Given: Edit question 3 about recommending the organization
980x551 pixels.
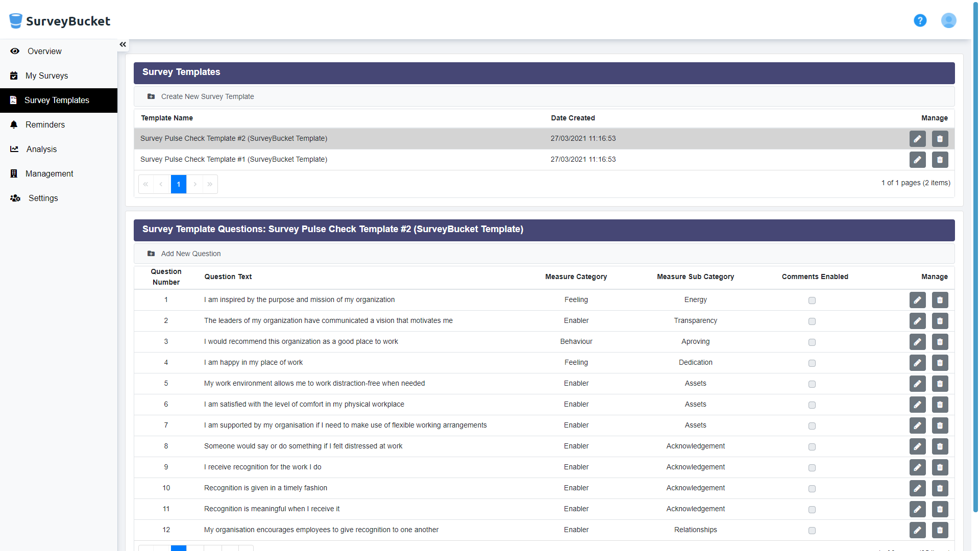Looking at the screenshot, I should coord(917,342).
